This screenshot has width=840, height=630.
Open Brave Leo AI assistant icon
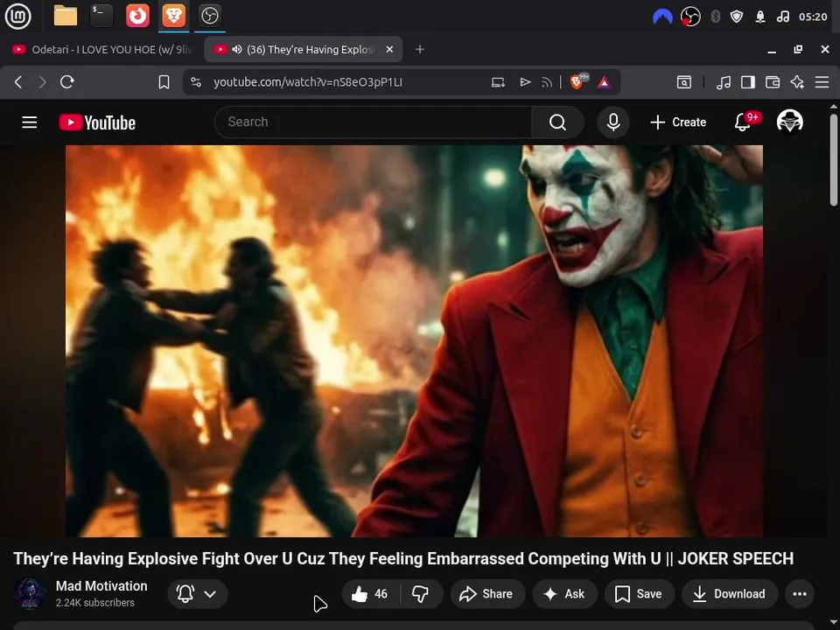797,82
